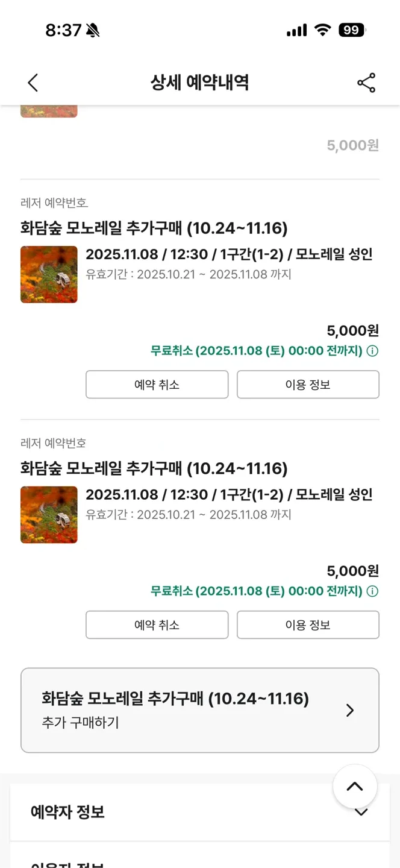Cancel the second monorail reservation

157,625
